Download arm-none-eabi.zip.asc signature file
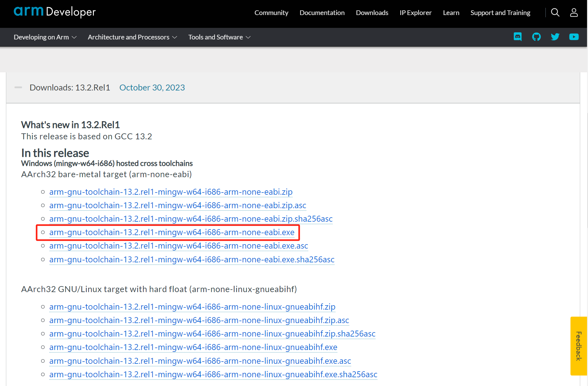Image resolution: width=588 pixels, height=386 pixels. click(x=178, y=205)
